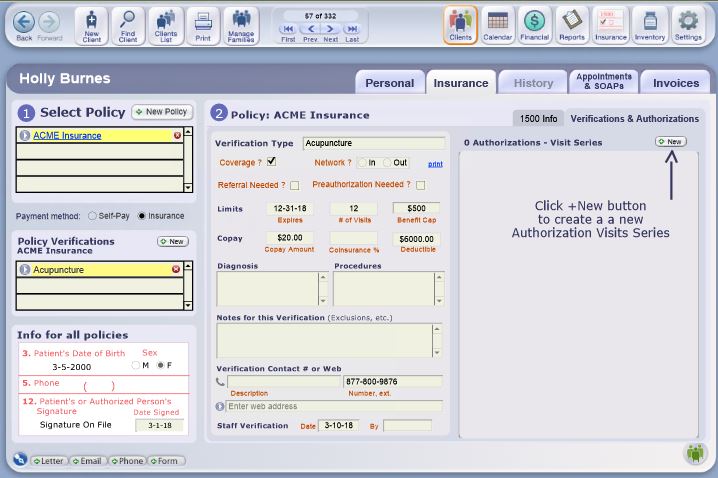718x478 pixels.
Task: Go to Next record
Action: (330, 29)
